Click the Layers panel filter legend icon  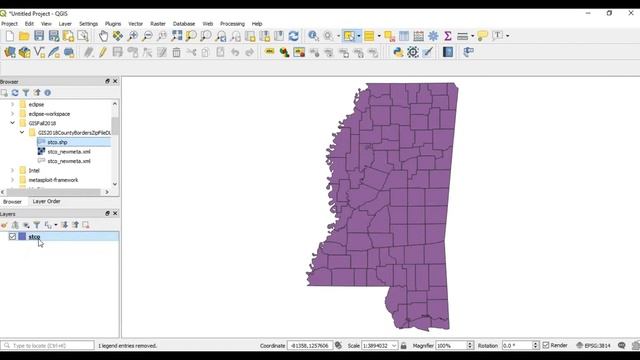[x=37, y=225]
